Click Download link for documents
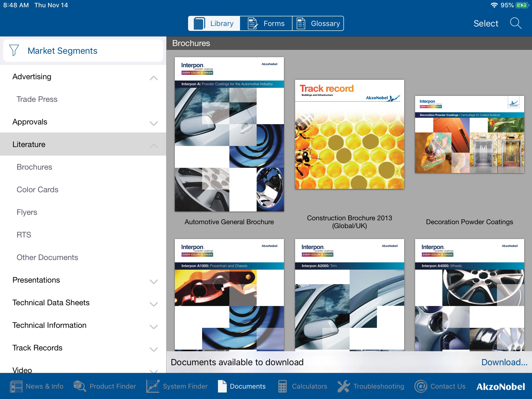The image size is (532, 399). [x=504, y=361]
